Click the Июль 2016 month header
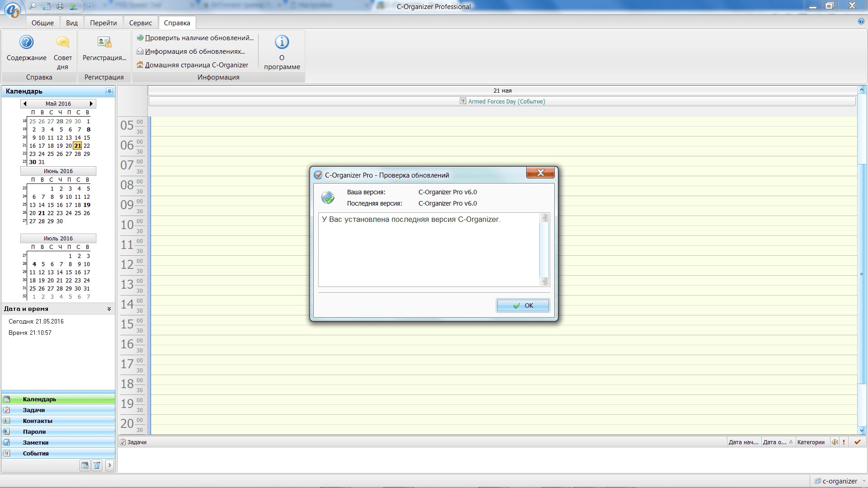Screen dimensions: 868x488 coord(58,238)
